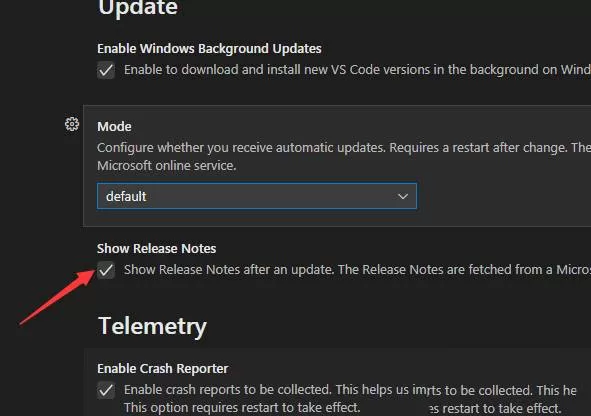This screenshot has height=416, width=591.
Task: Click the chevron arrow in Mode dropdown
Action: coord(403,196)
